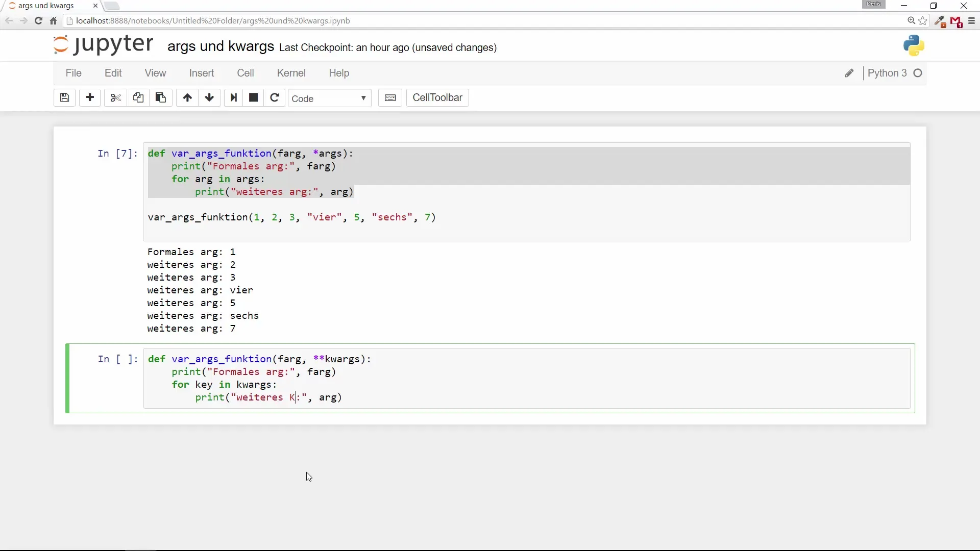
Task: Cut selected cell with scissors icon
Action: point(115,97)
